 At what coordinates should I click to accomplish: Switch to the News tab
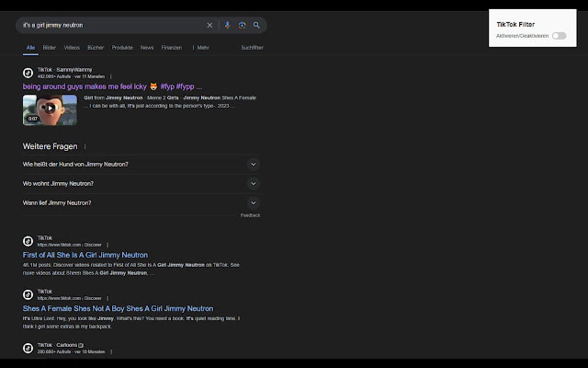click(x=147, y=48)
